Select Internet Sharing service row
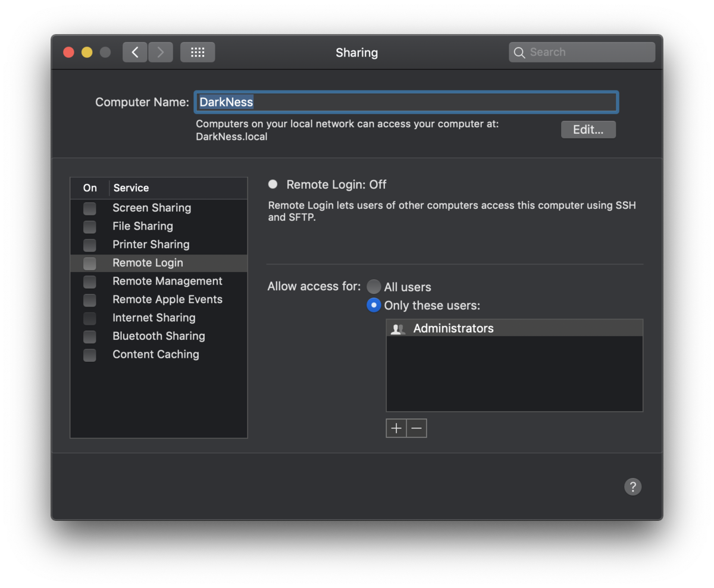Viewport: 714px width, 588px height. (x=159, y=318)
